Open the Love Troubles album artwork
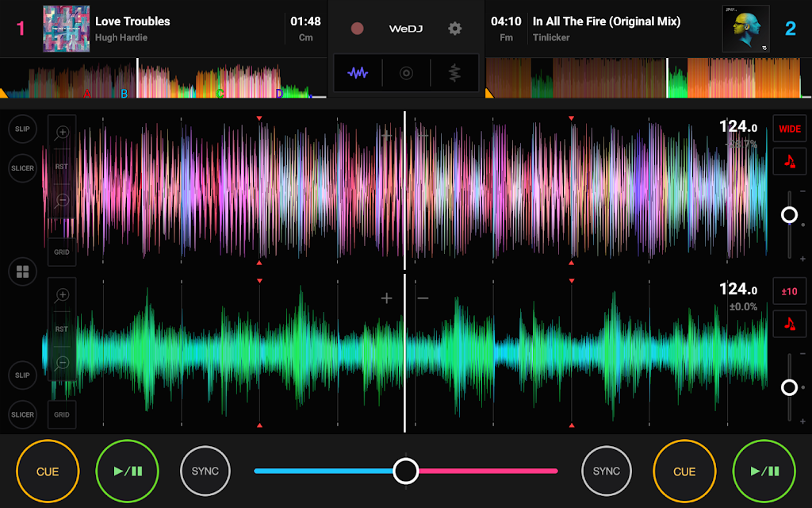 (66, 29)
